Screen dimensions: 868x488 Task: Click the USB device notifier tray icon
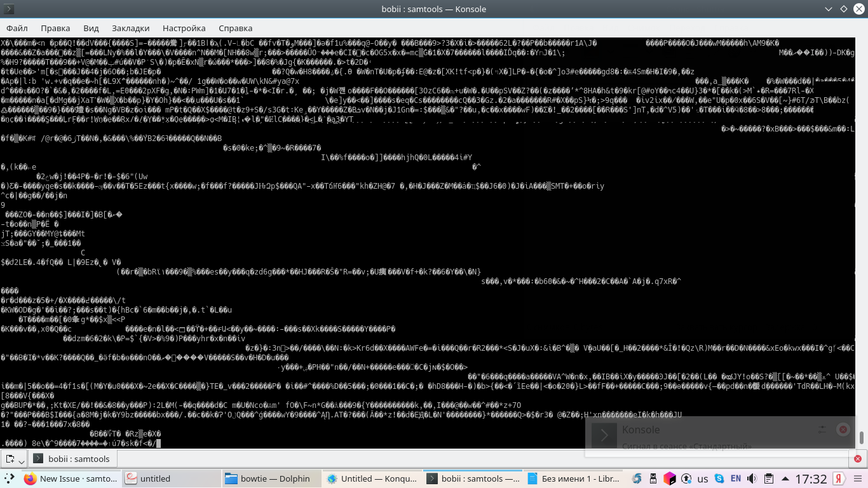pos(653,478)
